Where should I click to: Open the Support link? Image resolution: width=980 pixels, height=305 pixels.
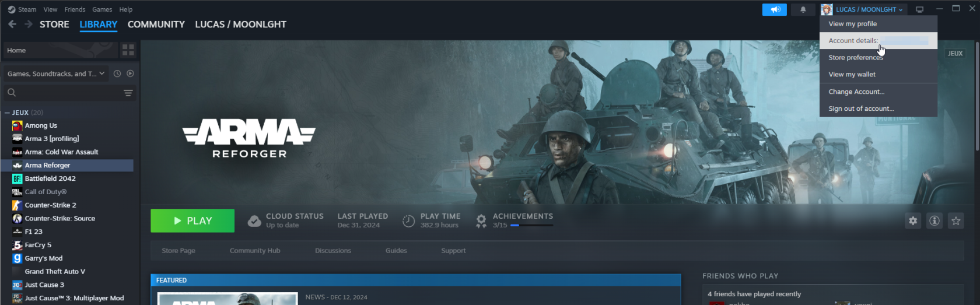453,251
